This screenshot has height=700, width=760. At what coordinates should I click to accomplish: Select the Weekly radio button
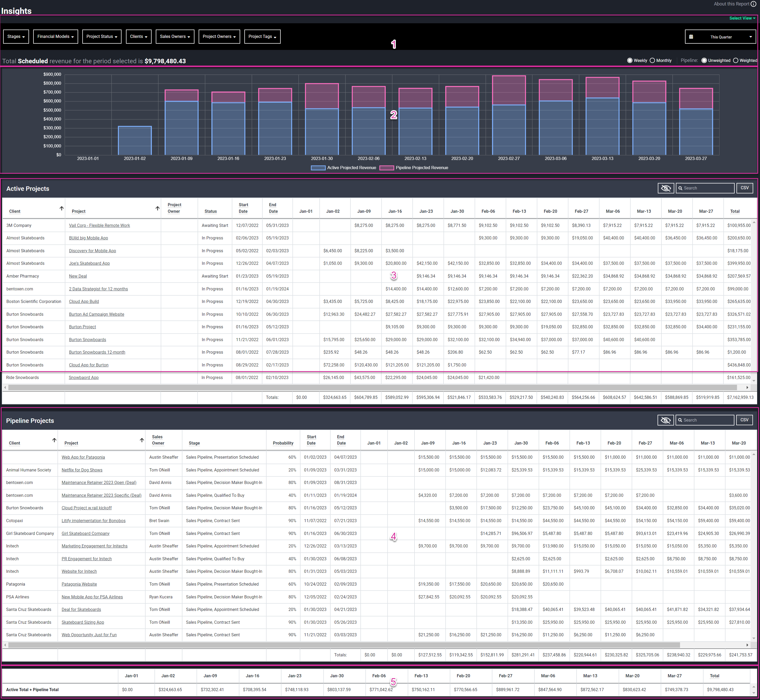point(630,60)
